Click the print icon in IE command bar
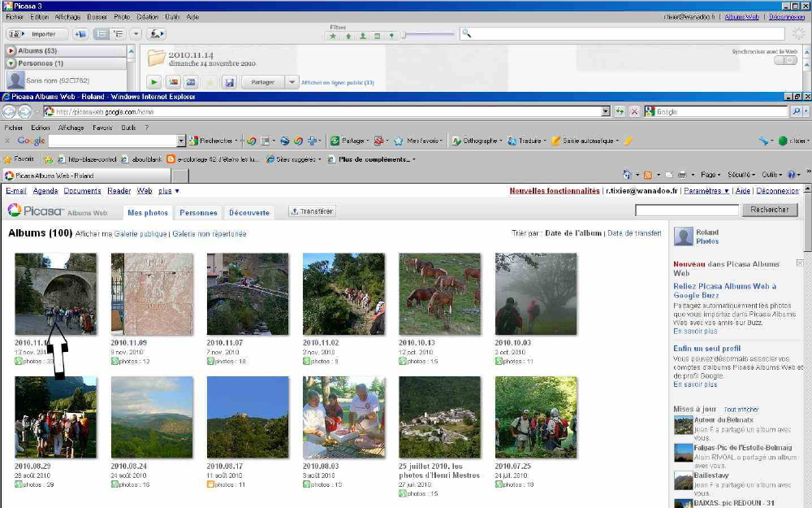This screenshot has height=508, width=812. point(682,175)
